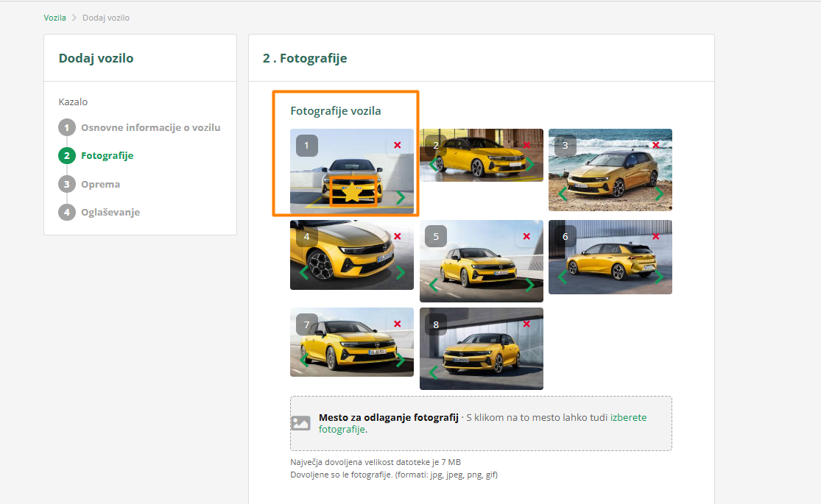Move photo 8 left with green chevron
The width and height of the screenshot is (821, 504).
[x=433, y=373]
